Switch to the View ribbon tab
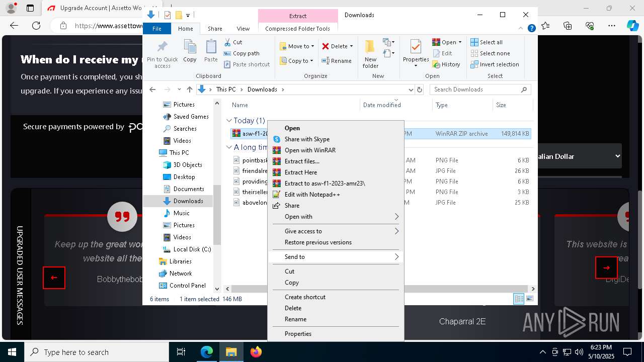 tap(243, 29)
